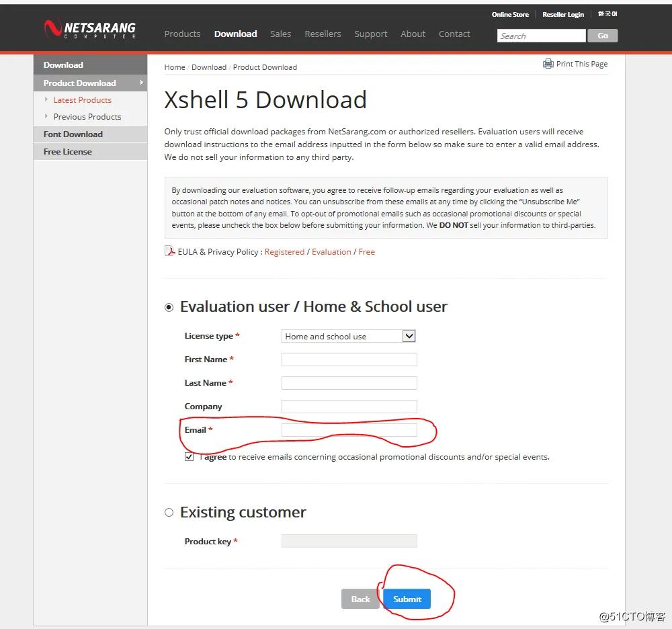Click the Reseller Login link
Image resolution: width=672 pixels, height=629 pixels.
pos(563,15)
